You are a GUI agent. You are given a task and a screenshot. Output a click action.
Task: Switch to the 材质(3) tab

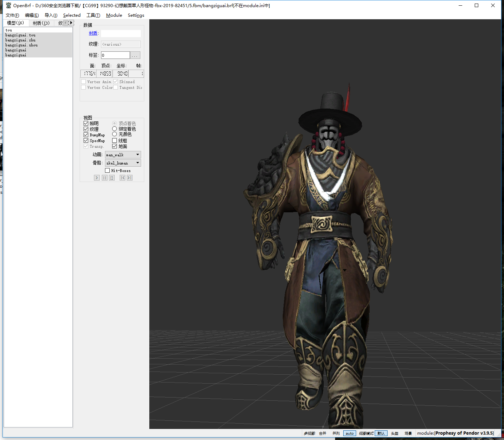[41, 23]
